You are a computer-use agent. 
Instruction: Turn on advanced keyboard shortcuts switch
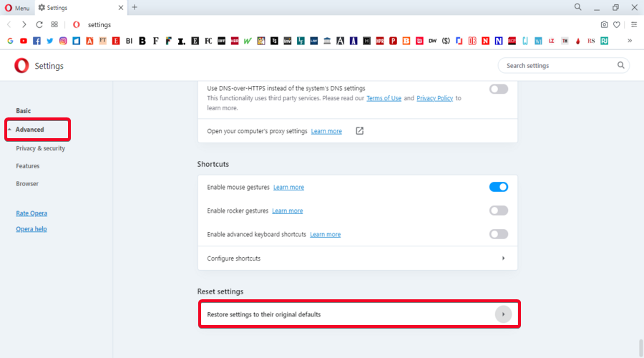point(498,234)
